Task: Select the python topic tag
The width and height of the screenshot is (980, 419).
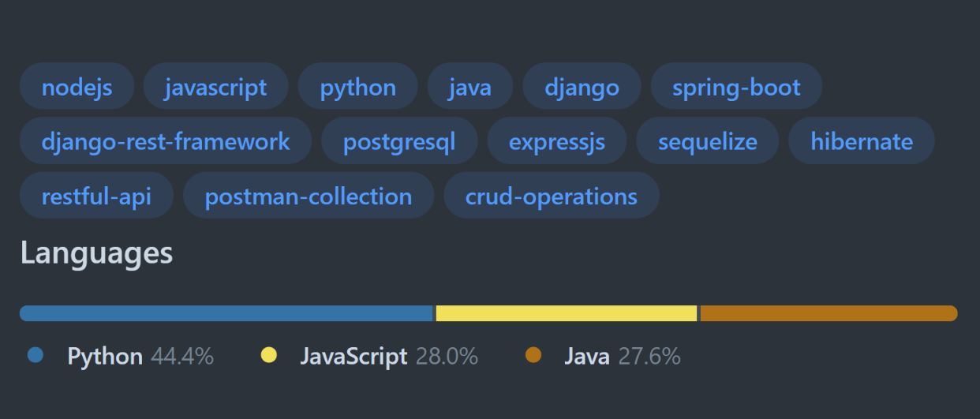Action: [x=357, y=86]
